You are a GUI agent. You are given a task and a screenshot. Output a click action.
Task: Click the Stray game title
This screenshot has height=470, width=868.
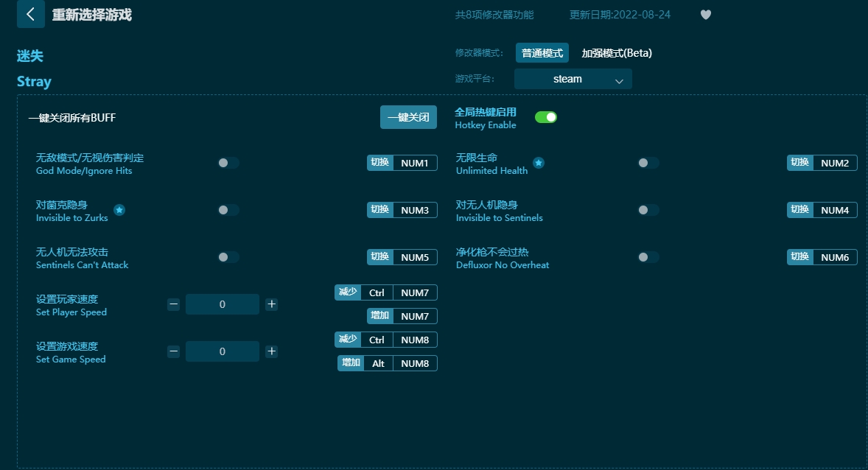point(34,82)
